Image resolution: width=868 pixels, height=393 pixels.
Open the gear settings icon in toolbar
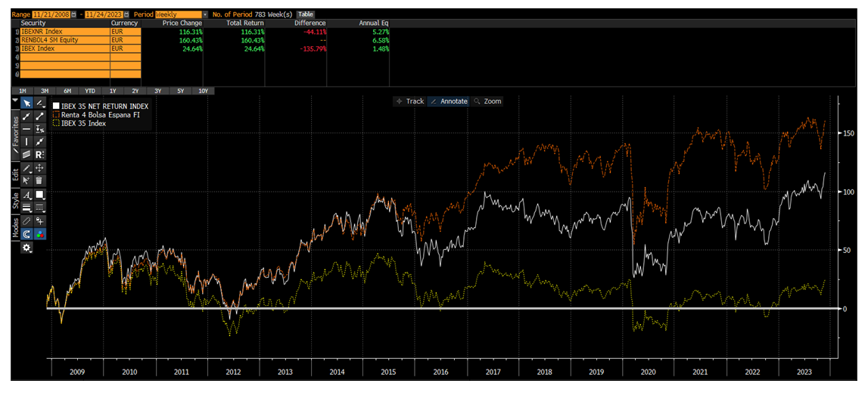click(26, 248)
